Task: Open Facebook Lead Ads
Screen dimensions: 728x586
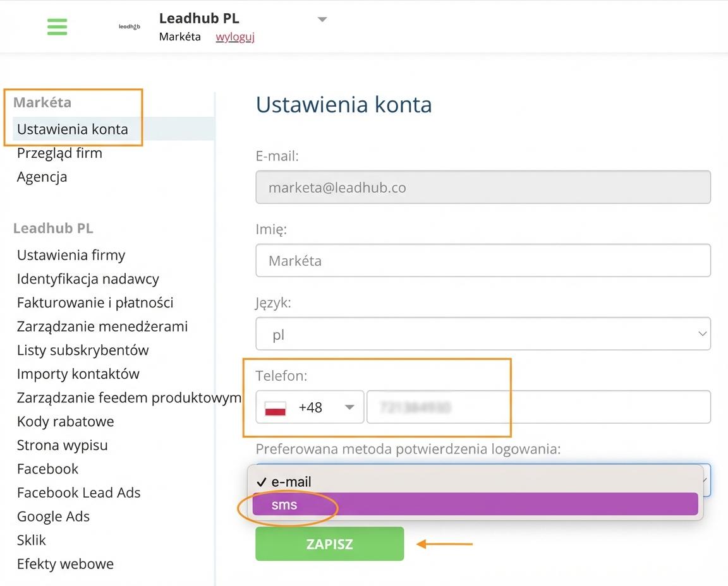Action: point(78,493)
